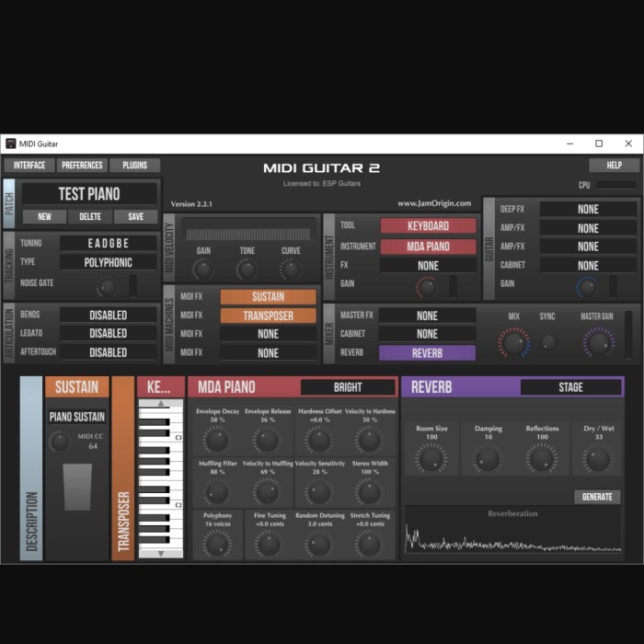Click the Reverb Reflections knob
Screen dimensions: 644x644
tap(542, 459)
